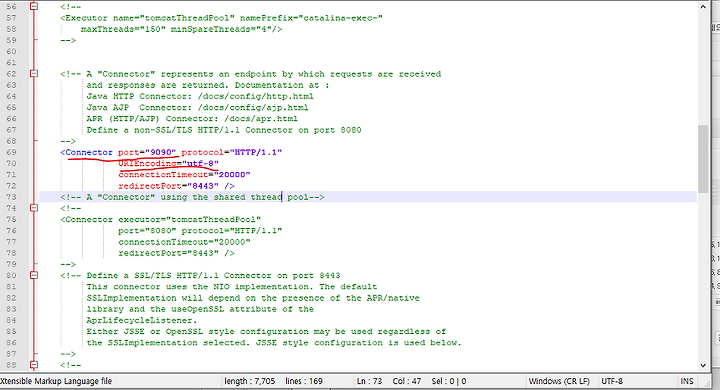720x390 pixels.
Task: Click the 'maxThreads="150"' text on line 58
Action: [123, 29]
